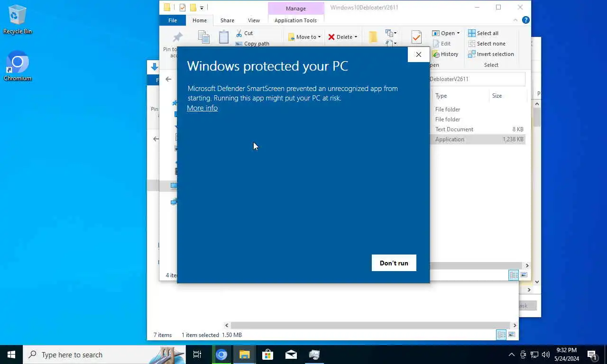Click the volume speaker tray icon
607x364 pixels.
[546, 355]
